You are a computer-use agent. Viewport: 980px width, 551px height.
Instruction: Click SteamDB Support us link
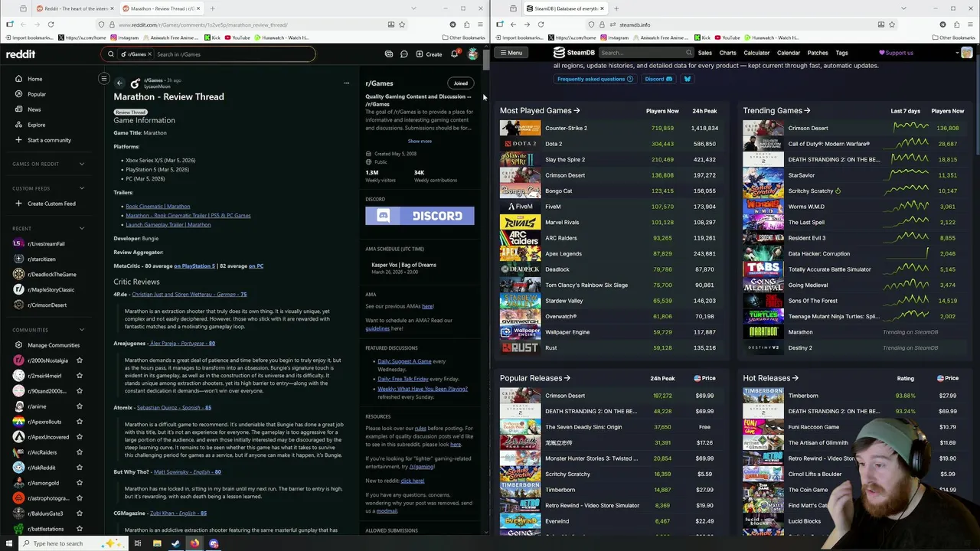896,53
